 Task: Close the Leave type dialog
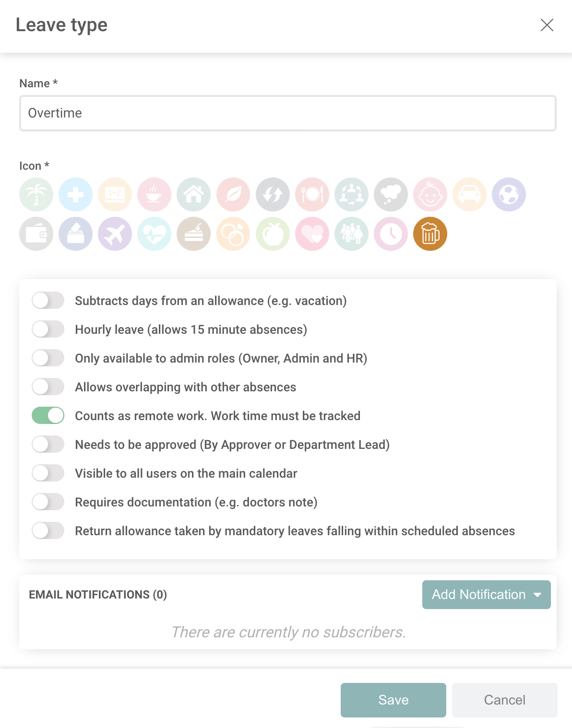point(547,25)
